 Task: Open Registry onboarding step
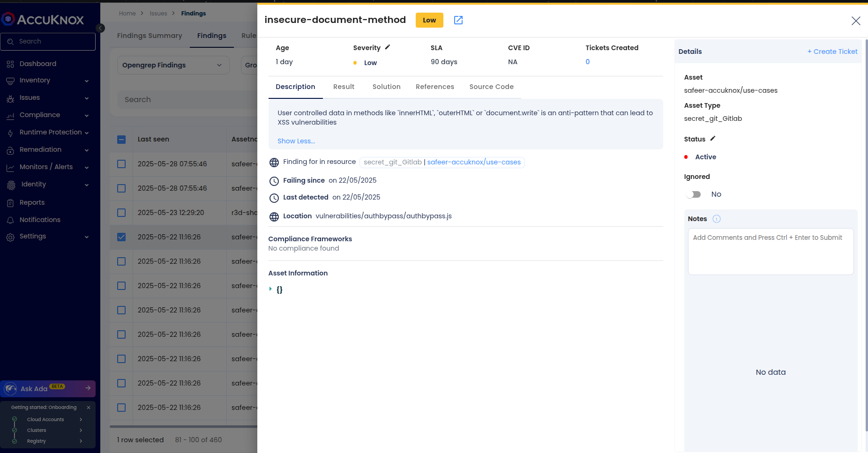(37, 441)
